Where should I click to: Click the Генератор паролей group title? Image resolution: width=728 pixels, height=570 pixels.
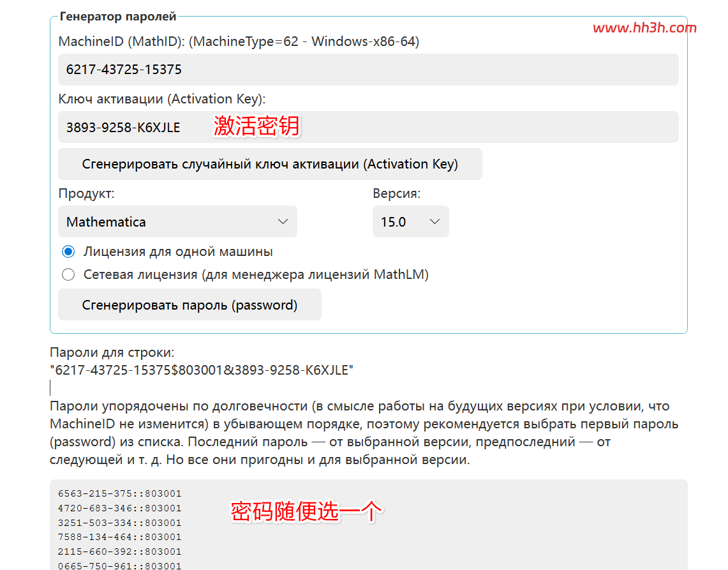(118, 16)
